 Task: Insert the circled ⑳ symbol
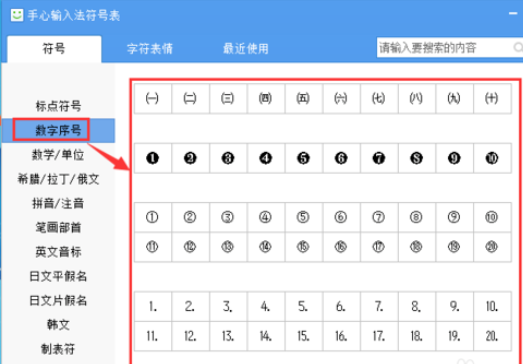coord(492,247)
